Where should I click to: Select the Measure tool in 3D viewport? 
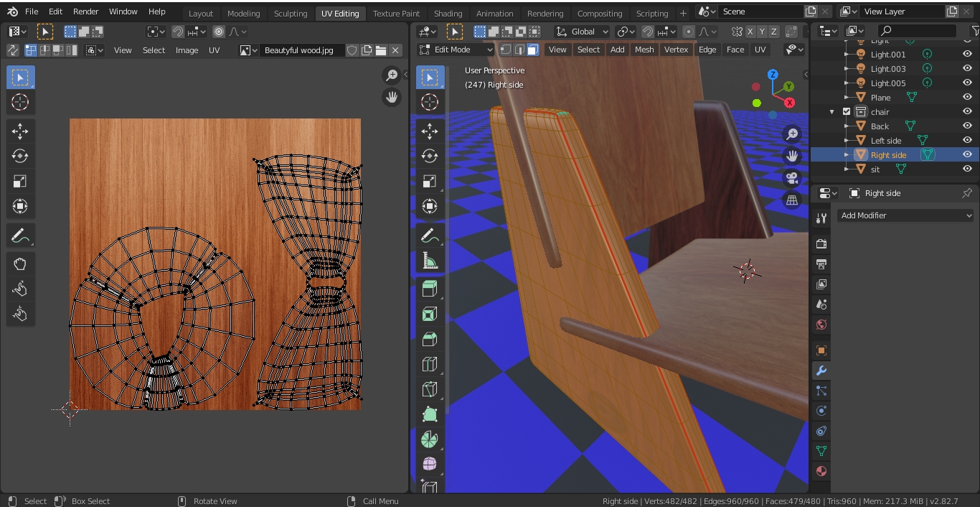pos(430,261)
